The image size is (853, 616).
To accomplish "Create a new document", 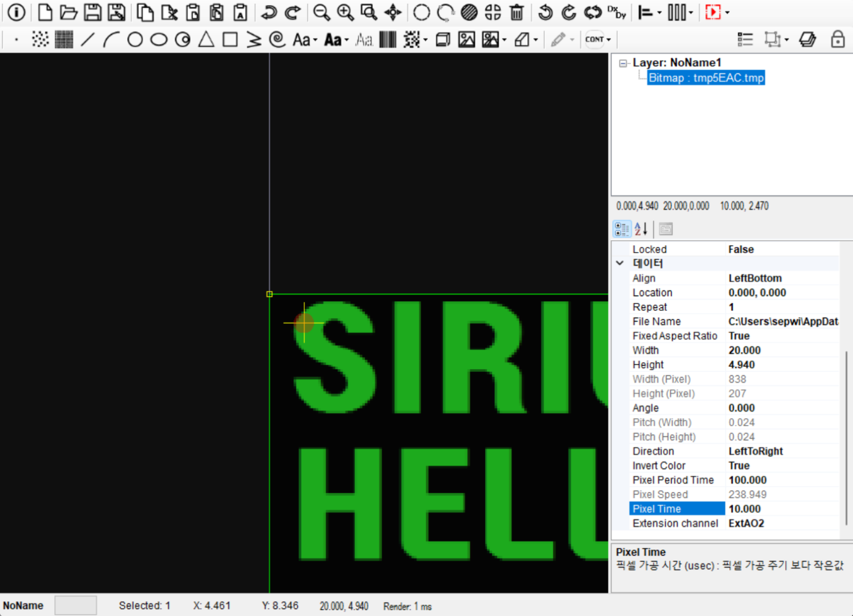I will coord(45,12).
